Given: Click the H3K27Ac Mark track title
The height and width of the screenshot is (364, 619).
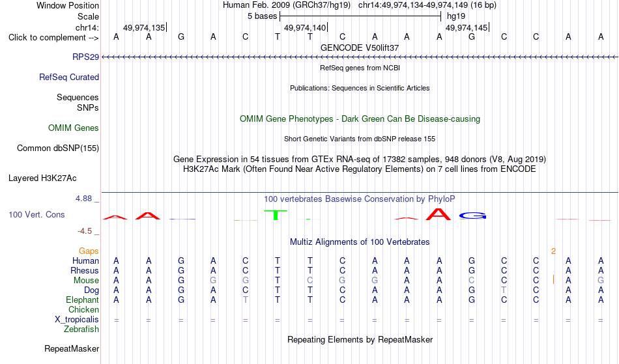Looking at the screenshot, I should click(360, 169).
